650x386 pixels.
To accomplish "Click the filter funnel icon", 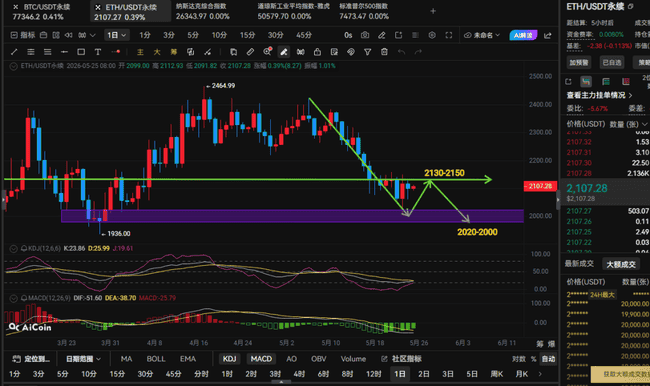I will 367,52.
